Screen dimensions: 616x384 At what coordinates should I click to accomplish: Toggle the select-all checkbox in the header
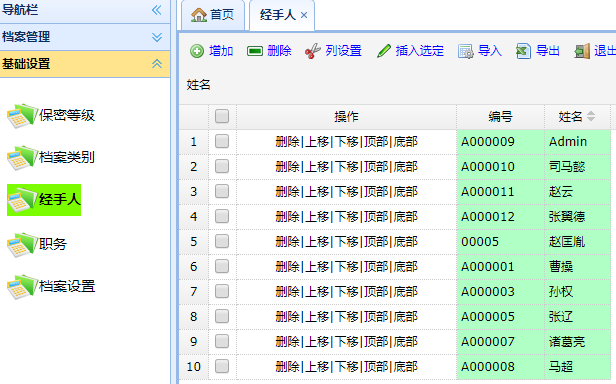(222, 116)
